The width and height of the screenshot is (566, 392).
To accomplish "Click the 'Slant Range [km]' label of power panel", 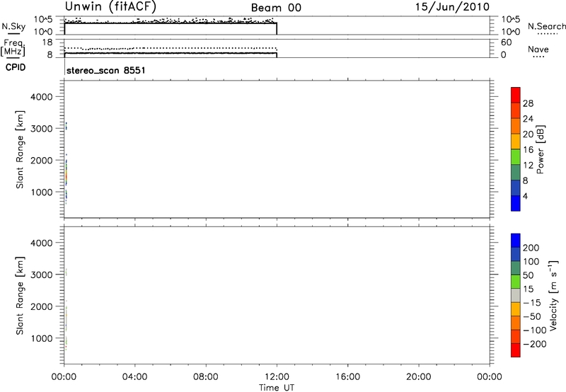I will 20,149.
